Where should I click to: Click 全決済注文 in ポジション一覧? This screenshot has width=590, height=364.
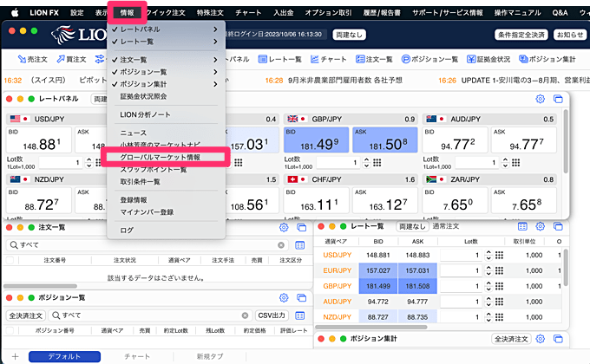point(25,315)
